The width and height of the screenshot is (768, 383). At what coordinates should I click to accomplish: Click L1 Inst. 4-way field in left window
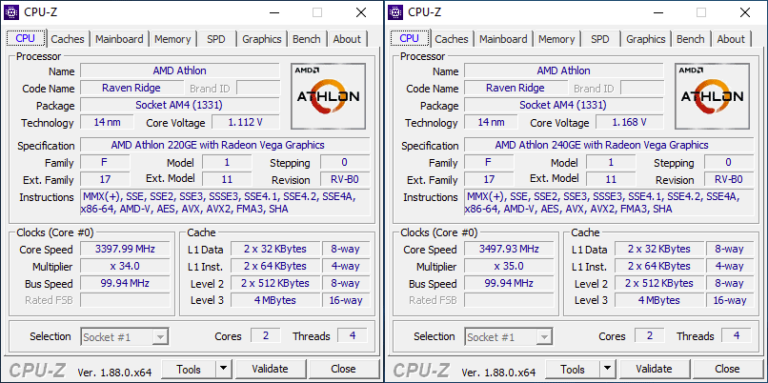345,266
